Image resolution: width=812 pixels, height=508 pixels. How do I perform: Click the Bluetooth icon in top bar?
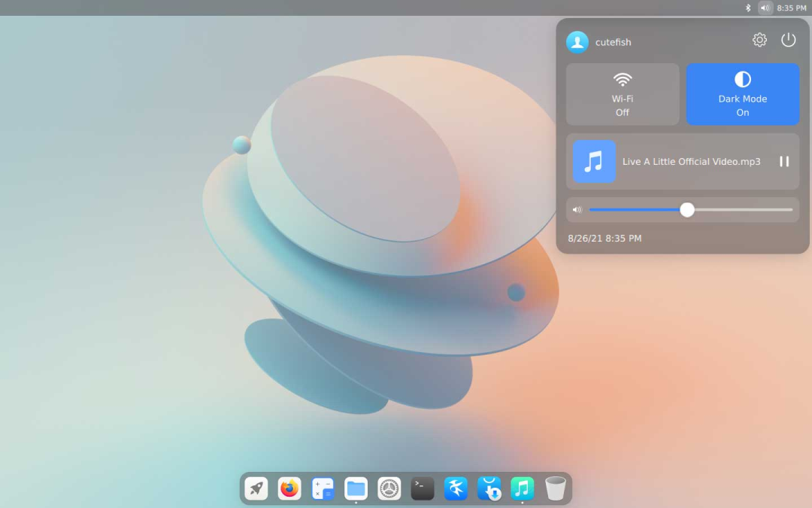[x=748, y=8]
